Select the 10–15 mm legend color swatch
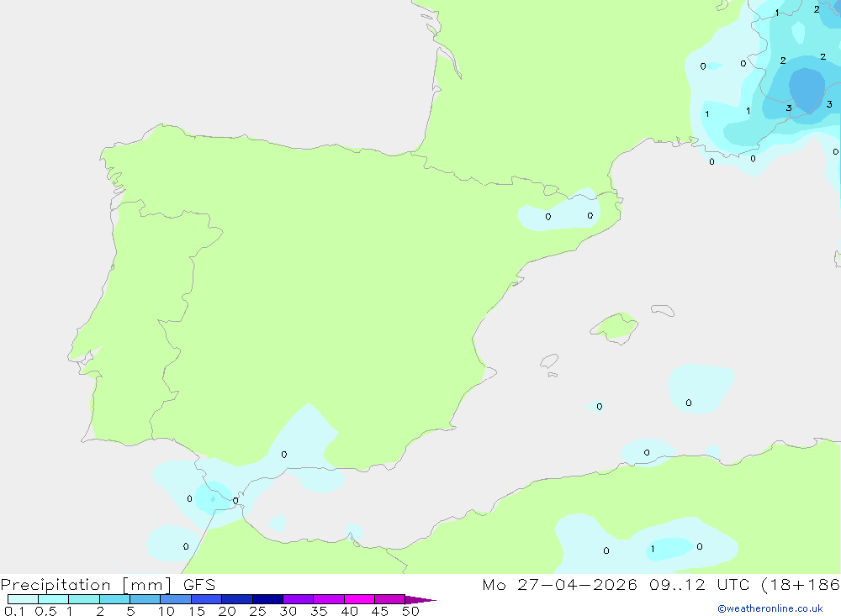This screenshot has height=616, width=841. point(176,599)
